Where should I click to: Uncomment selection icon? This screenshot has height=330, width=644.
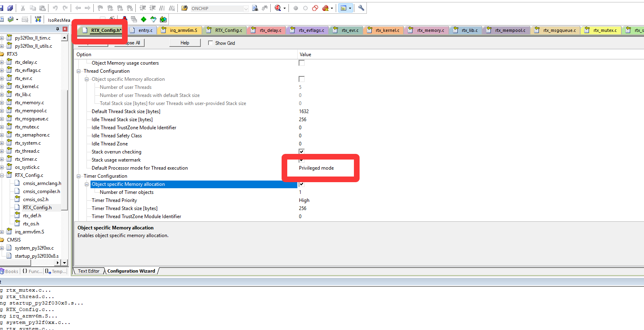[x=172, y=8]
